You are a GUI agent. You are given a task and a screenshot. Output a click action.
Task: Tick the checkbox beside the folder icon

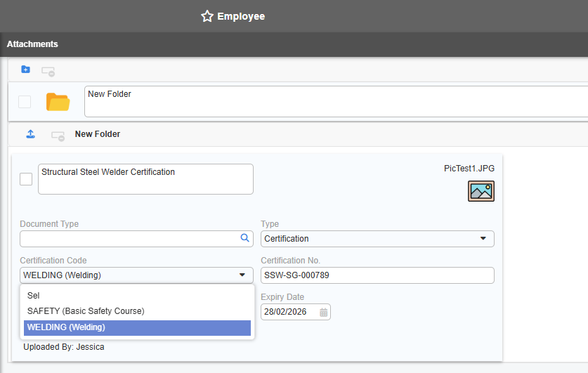tap(25, 102)
